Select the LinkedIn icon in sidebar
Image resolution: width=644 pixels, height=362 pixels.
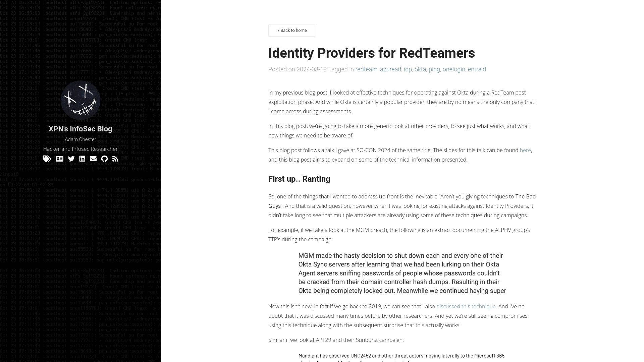(82, 159)
